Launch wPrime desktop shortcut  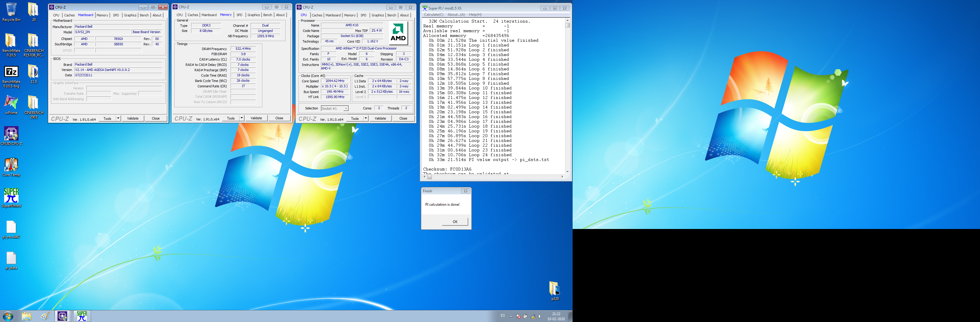point(11,105)
